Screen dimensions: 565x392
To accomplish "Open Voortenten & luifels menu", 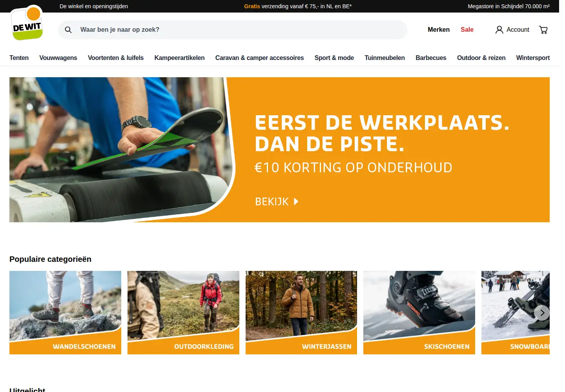I will pos(116,58).
